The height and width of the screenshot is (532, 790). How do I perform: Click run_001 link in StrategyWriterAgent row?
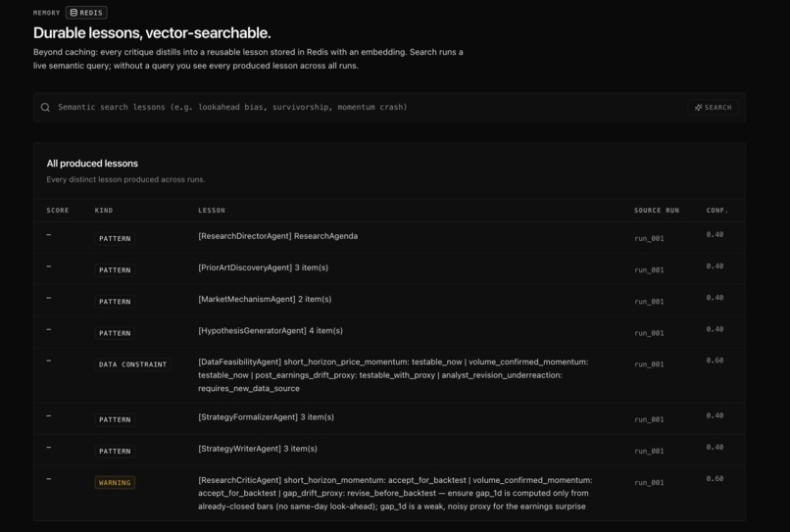(x=649, y=451)
